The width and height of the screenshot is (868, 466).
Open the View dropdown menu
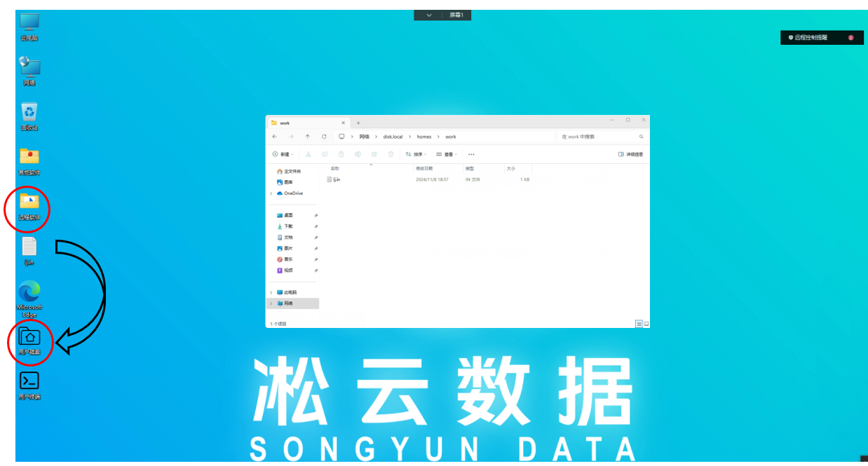pyautogui.click(x=446, y=154)
